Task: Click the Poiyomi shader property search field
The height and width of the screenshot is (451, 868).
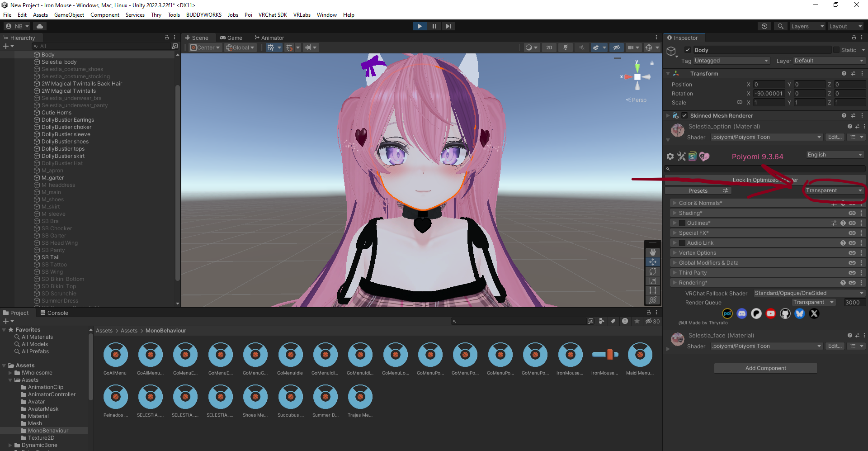Action: (765, 169)
